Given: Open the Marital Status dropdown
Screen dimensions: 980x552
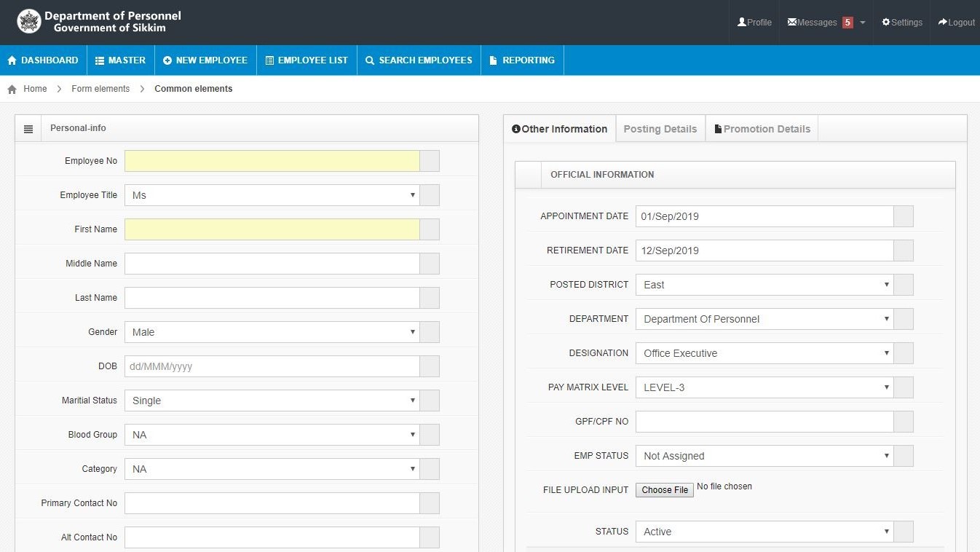Looking at the screenshot, I should [x=272, y=401].
